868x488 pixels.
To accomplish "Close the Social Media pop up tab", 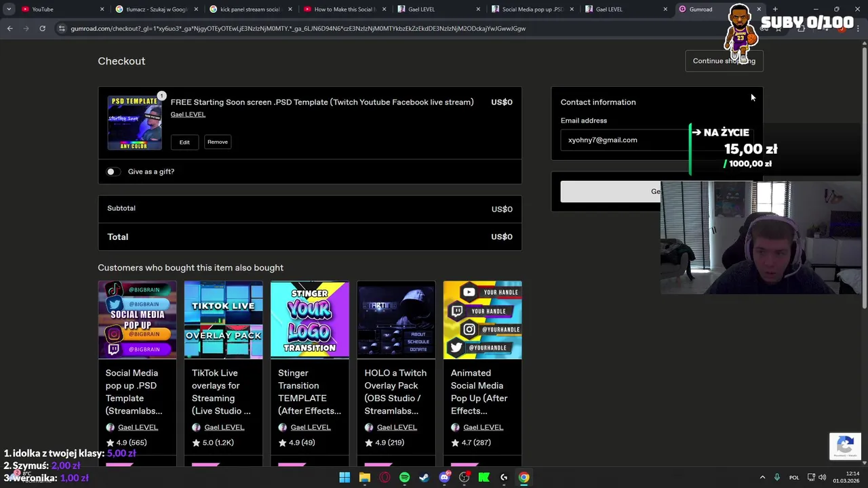I will 571,9.
